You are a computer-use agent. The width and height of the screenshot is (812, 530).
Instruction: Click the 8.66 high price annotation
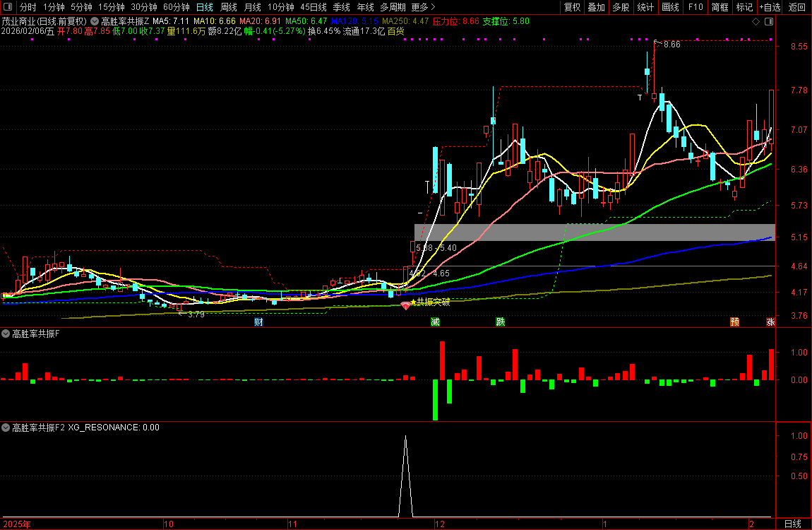671,45
